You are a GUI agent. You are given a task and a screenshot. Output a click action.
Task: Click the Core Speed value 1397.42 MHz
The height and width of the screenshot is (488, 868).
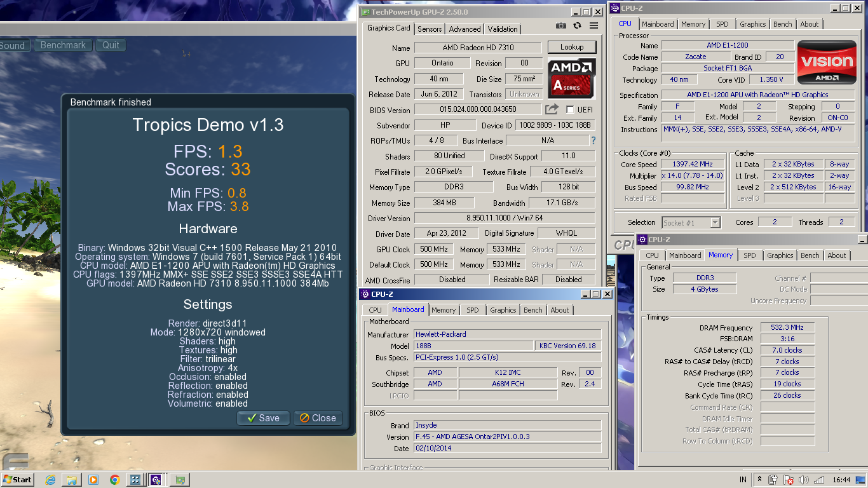[692, 164]
